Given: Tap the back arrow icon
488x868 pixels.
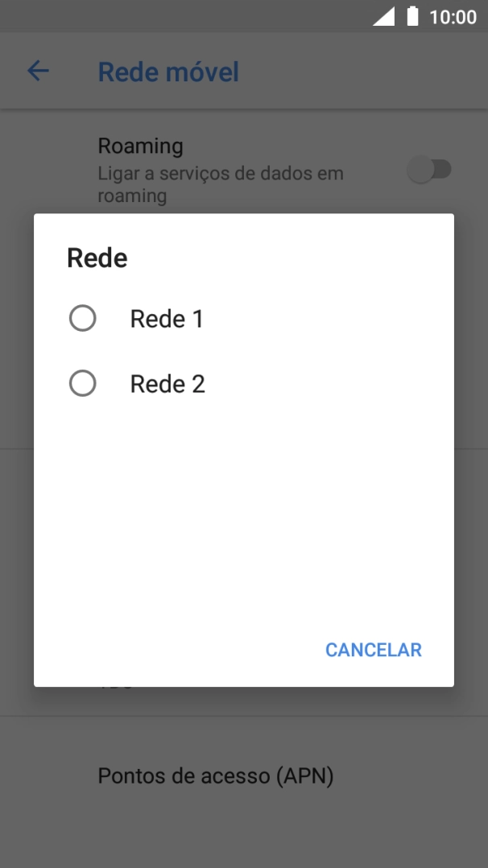Looking at the screenshot, I should click(38, 71).
